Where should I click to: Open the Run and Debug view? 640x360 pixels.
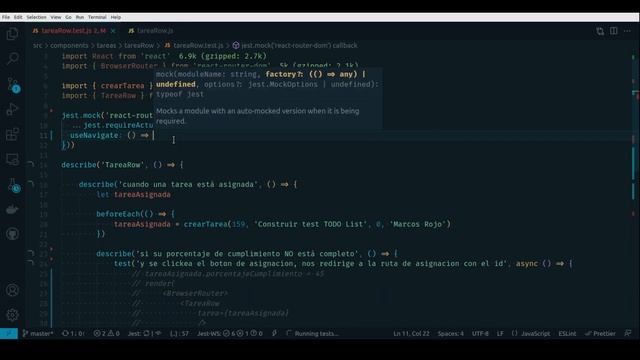(12, 109)
